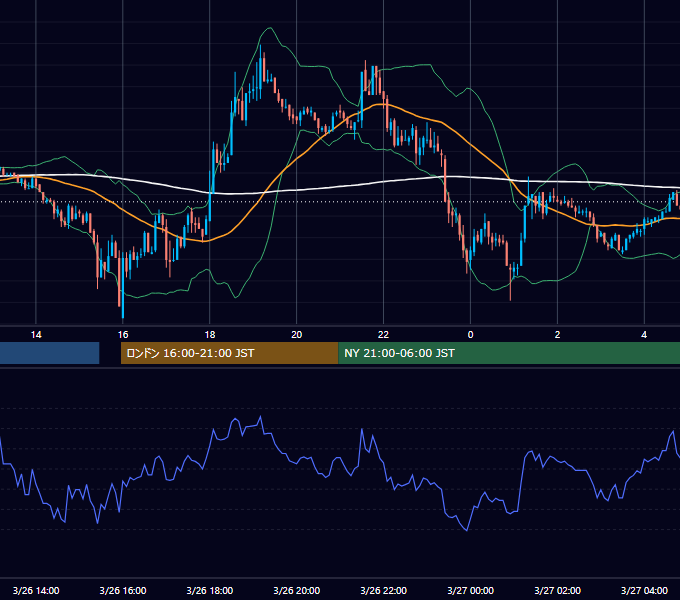This screenshot has width=680, height=600.
Task: Click the blue session bar before London
Action: tap(49, 353)
